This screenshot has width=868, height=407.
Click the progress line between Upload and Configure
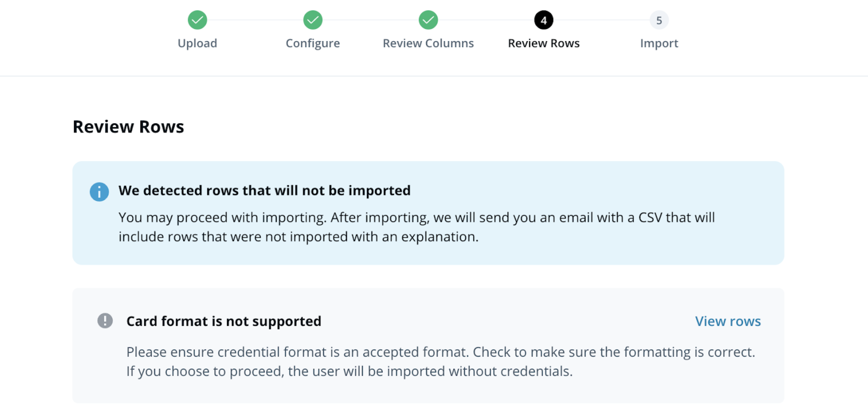click(x=255, y=20)
